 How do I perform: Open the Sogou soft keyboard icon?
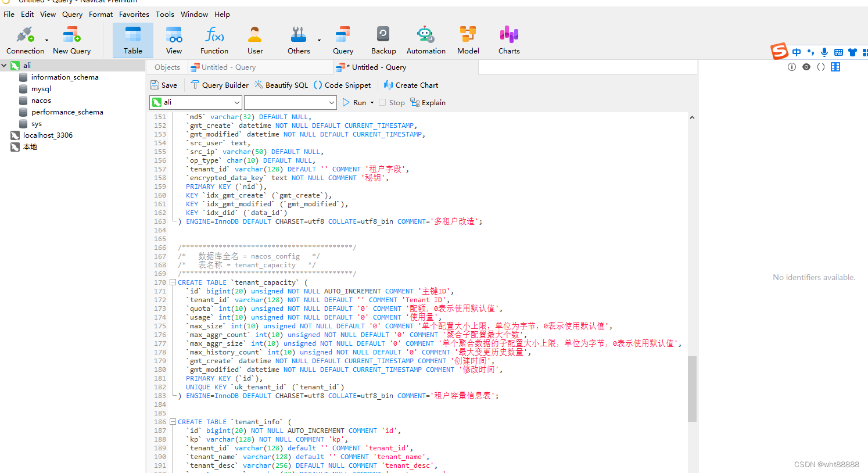[x=838, y=52]
